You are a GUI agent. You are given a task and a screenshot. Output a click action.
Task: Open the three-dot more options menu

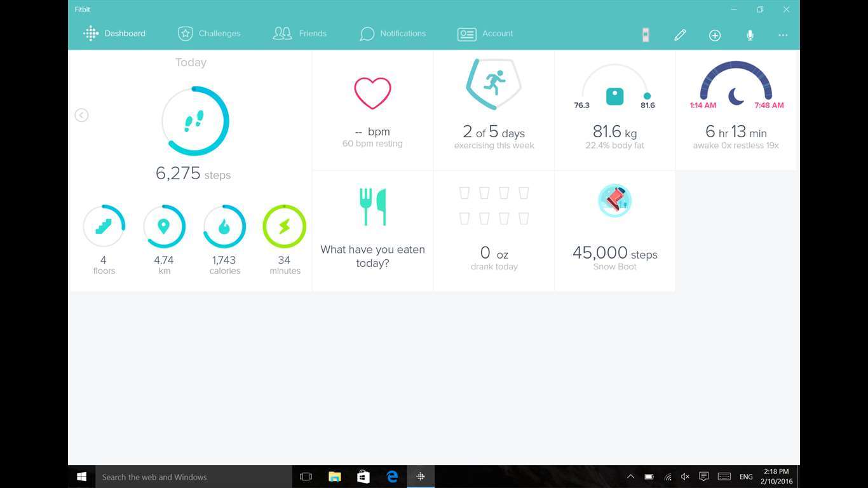coord(783,35)
